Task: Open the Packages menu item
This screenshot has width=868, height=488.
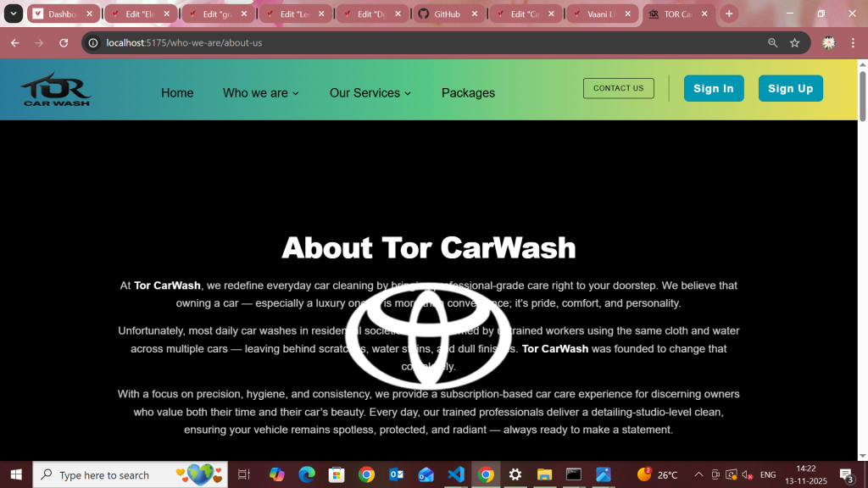Action: [x=468, y=93]
